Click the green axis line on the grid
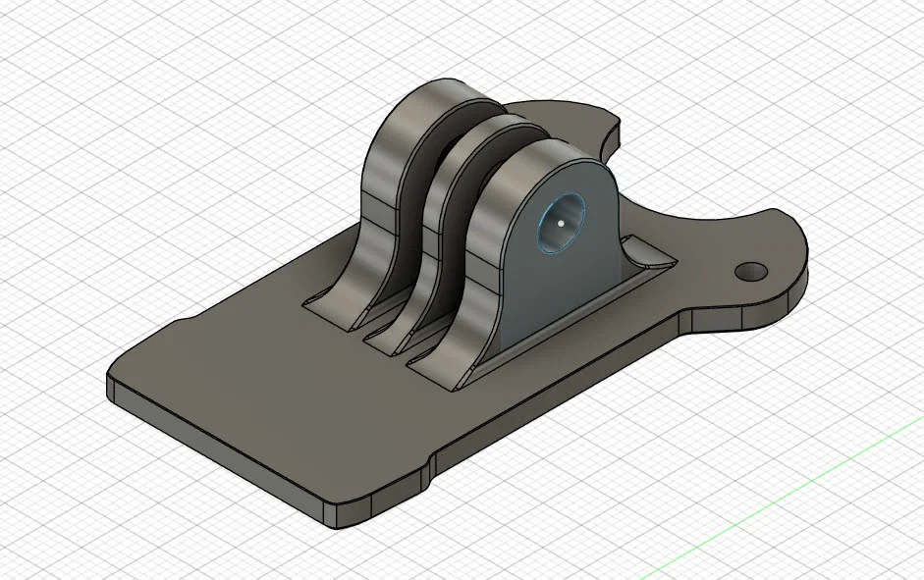The height and width of the screenshot is (580, 924). [784, 501]
